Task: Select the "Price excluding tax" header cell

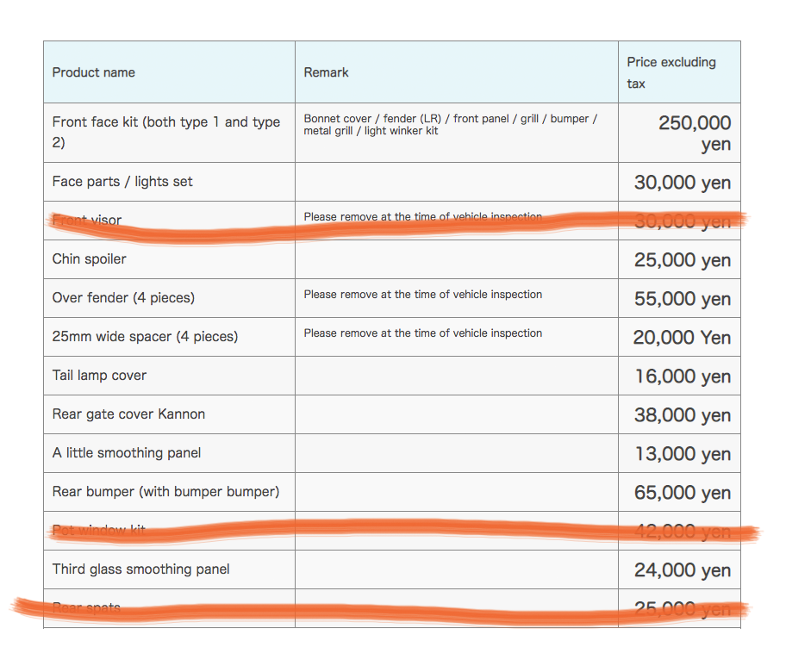Action: point(671,72)
